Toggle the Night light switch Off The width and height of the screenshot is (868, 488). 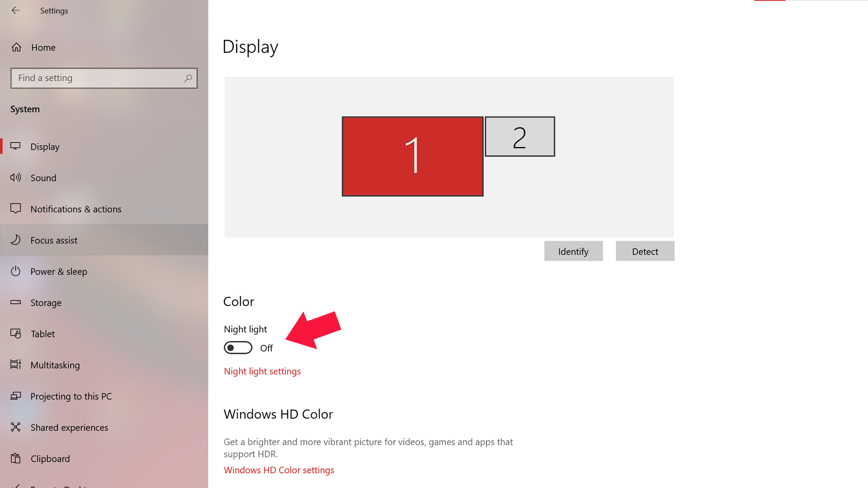237,348
